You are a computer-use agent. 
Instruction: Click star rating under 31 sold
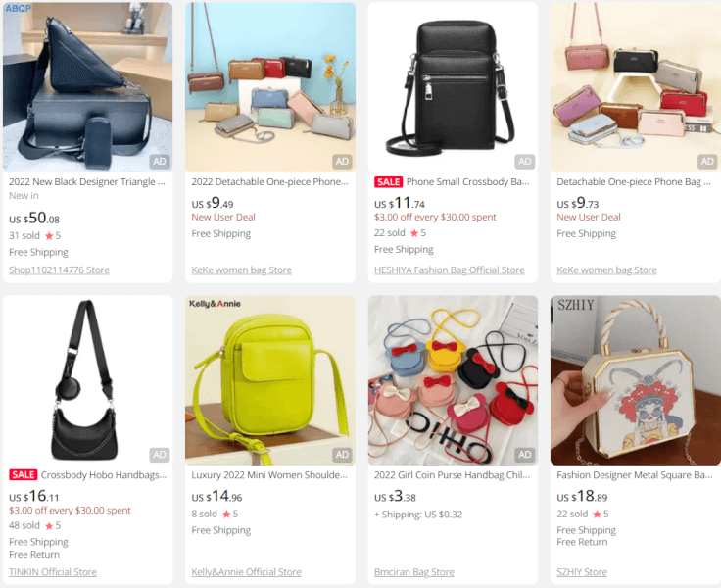click(x=53, y=236)
